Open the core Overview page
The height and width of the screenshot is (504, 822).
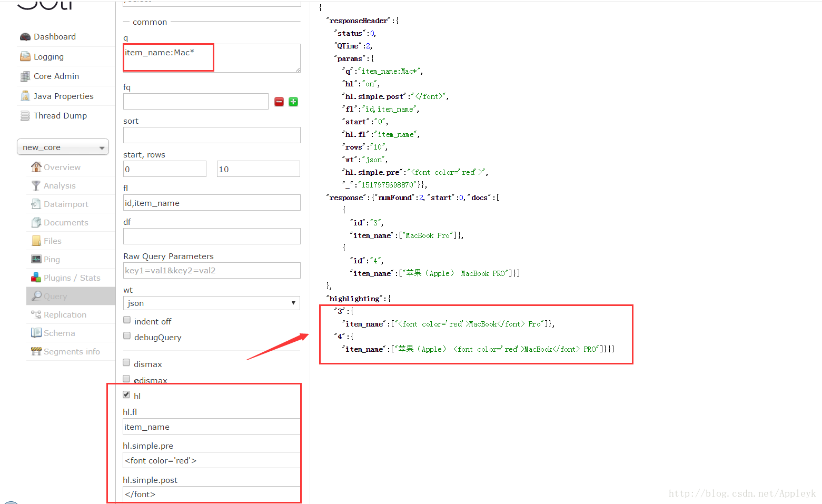[x=62, y=167]
